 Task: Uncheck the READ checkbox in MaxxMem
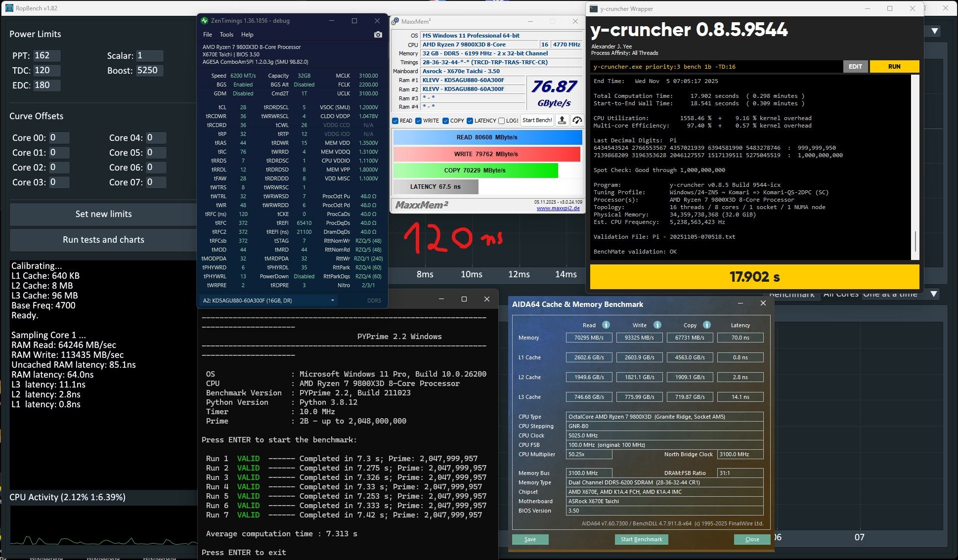point(395,121)
